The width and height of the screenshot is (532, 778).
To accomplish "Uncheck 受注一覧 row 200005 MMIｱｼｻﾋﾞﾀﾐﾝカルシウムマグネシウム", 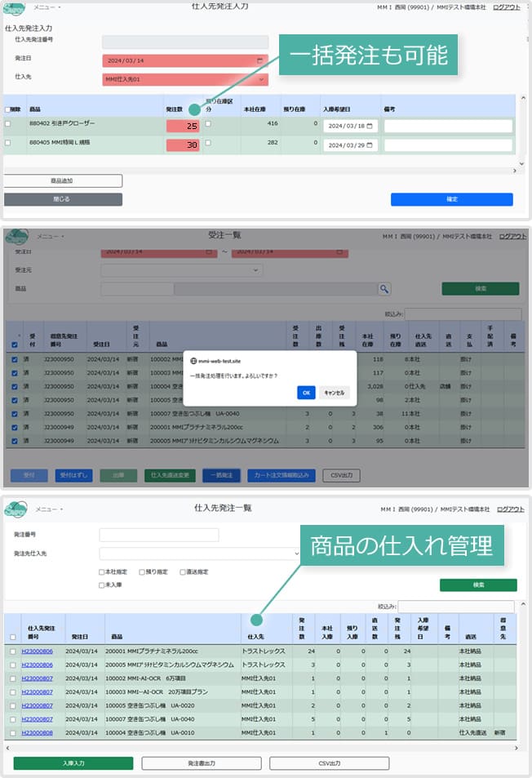I will pos(15,441).
